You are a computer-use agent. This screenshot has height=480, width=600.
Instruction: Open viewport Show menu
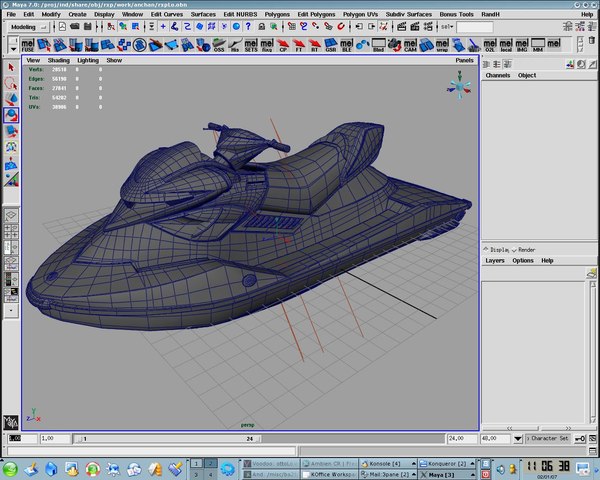click(x=114, y=60)
